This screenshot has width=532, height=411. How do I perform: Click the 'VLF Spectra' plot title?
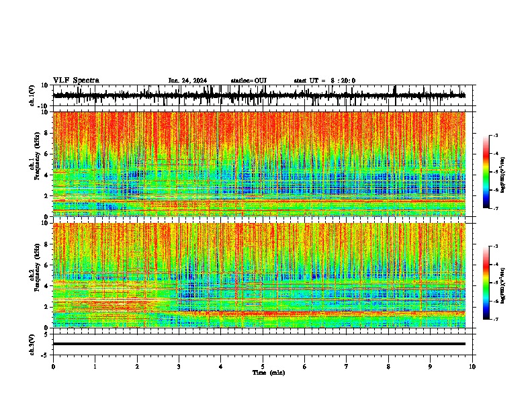coord(76,81)
